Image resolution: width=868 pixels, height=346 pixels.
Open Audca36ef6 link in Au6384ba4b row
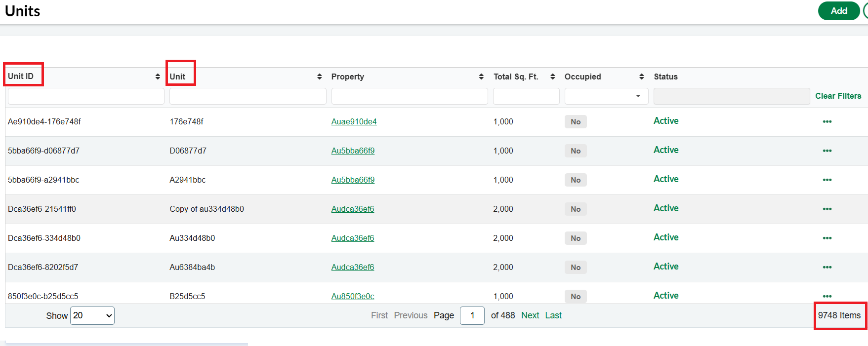(353, 267)
